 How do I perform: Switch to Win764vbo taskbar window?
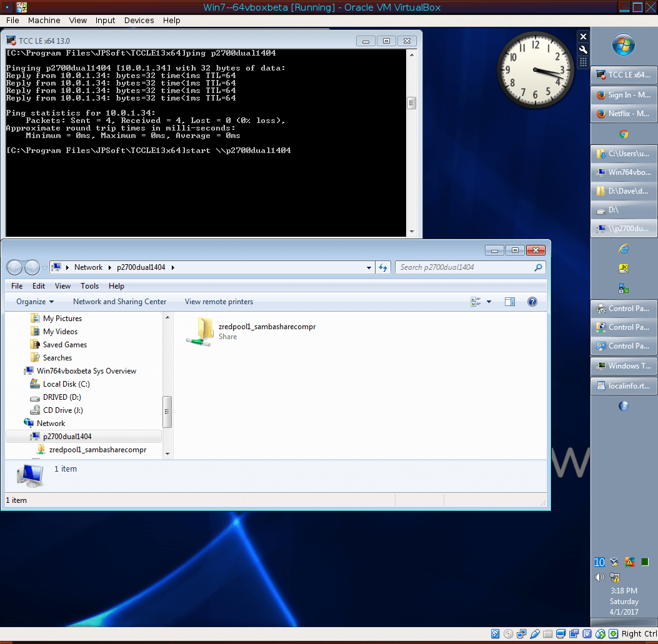pos(624,172)
